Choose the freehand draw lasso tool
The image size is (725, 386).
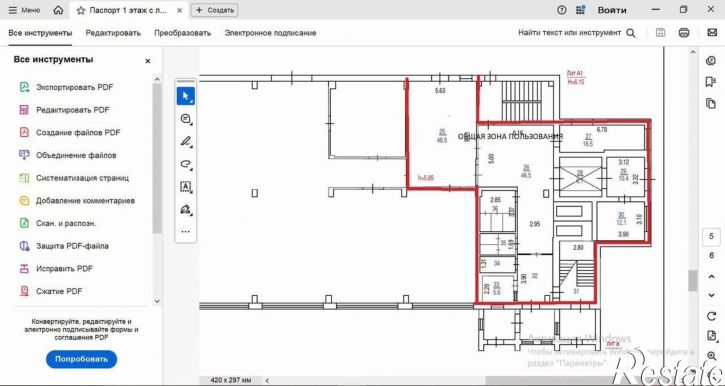point(185,164)
